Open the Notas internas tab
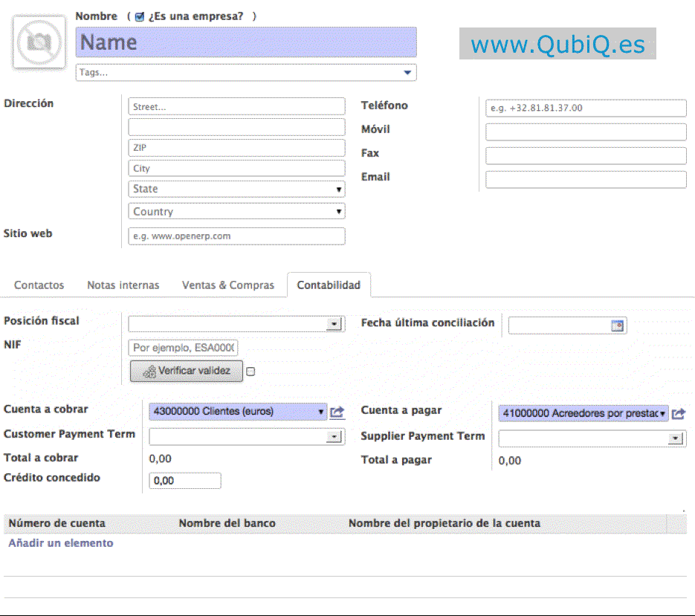This screenshot has height=616, width=695. 123,285
